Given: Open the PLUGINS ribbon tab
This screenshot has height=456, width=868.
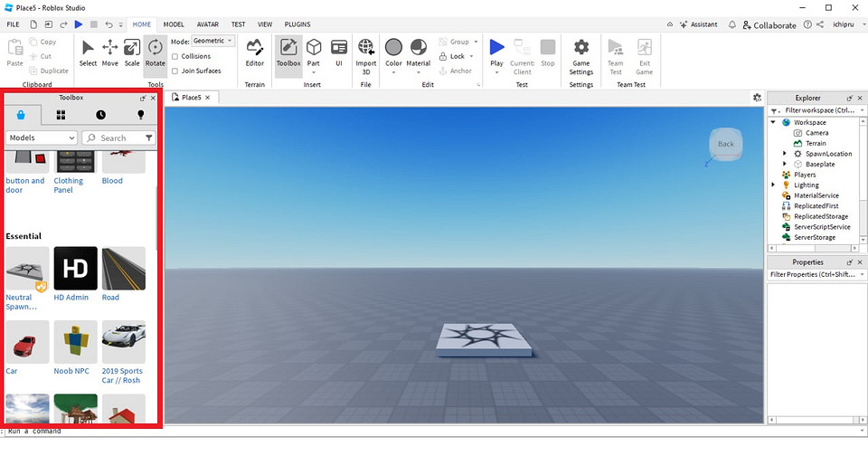Looking at the screenshot, I should coord(297,24).
